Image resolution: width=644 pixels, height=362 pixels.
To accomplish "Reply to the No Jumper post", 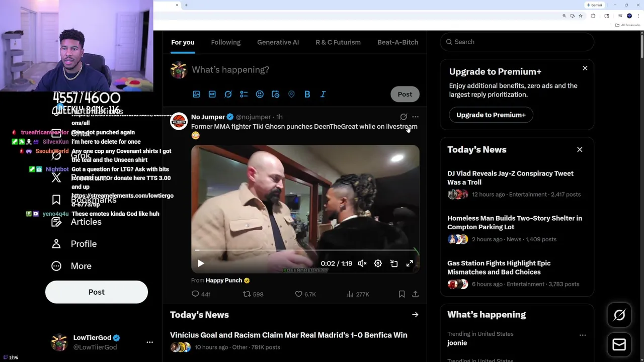I will tap(201, 294).
